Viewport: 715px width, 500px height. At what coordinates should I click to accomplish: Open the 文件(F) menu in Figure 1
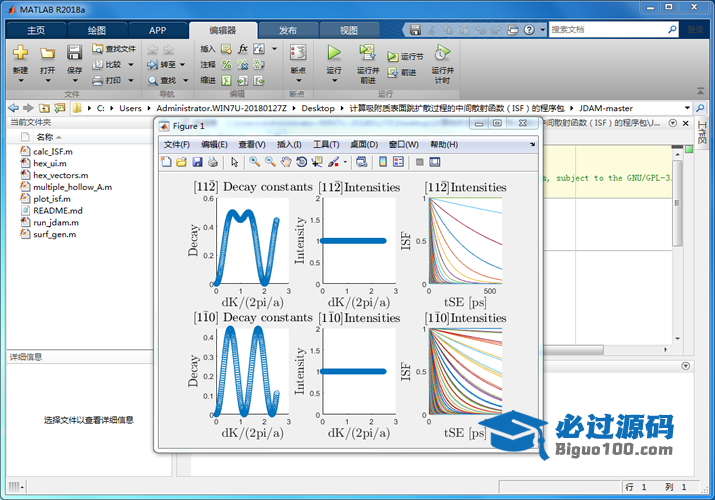(176, 144)
